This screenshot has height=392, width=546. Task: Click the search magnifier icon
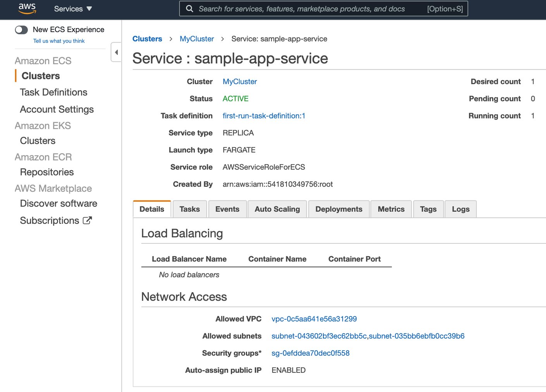189,8
